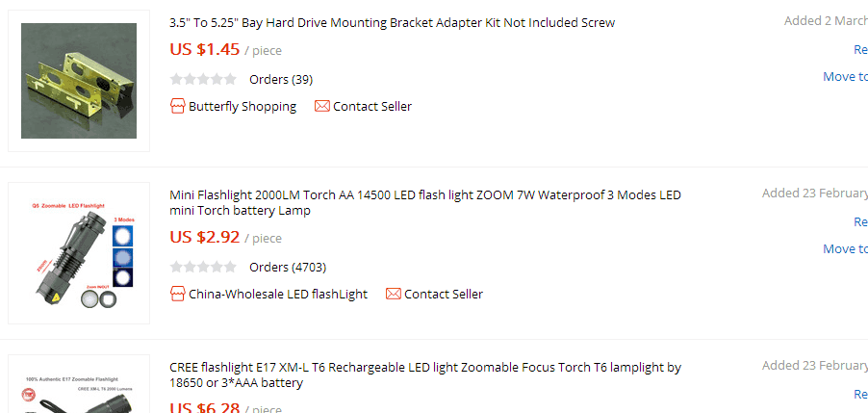
Task: Click star rating of Mini Flashlight
Action: pos(202,267)
